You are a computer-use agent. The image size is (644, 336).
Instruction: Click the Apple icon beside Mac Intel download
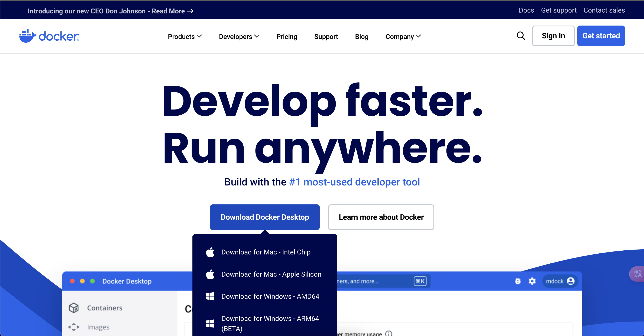point(210,252)
